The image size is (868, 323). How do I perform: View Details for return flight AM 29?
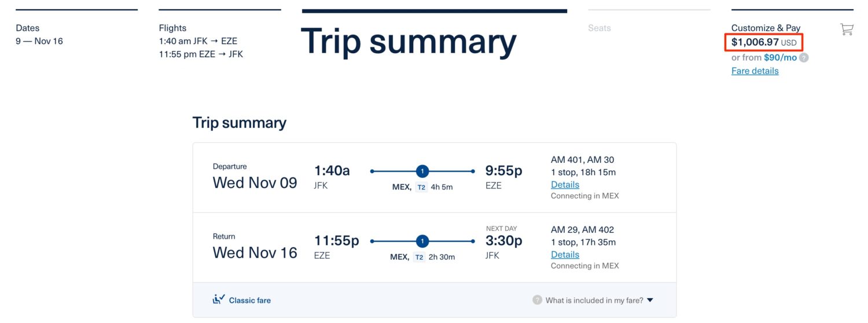[x=565, y=254]
